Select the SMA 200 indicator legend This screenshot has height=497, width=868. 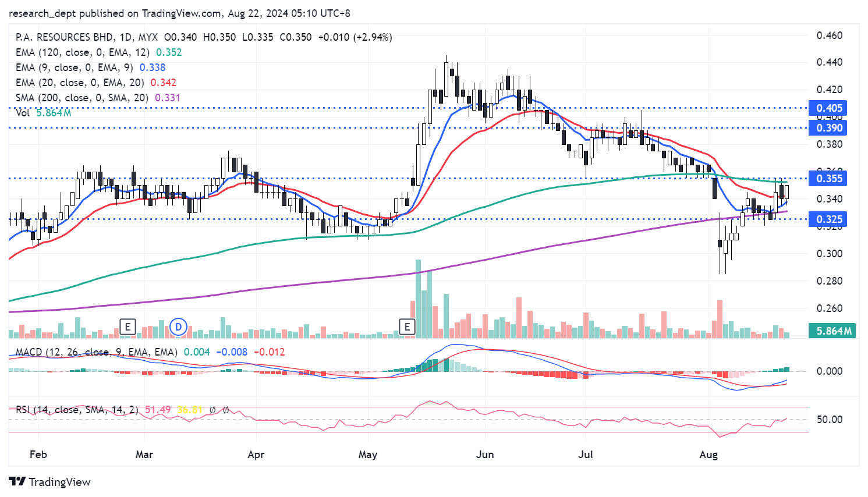(x=82, y=98)
